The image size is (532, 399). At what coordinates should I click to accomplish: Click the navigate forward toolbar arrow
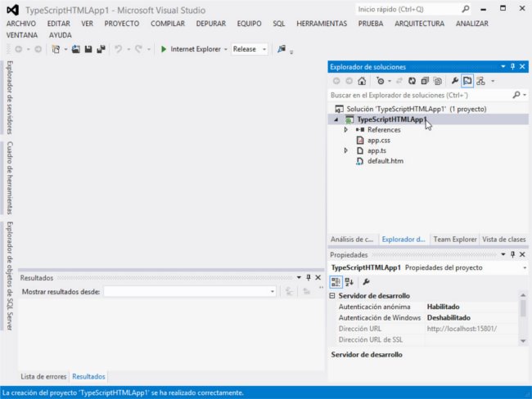[38, 50]
